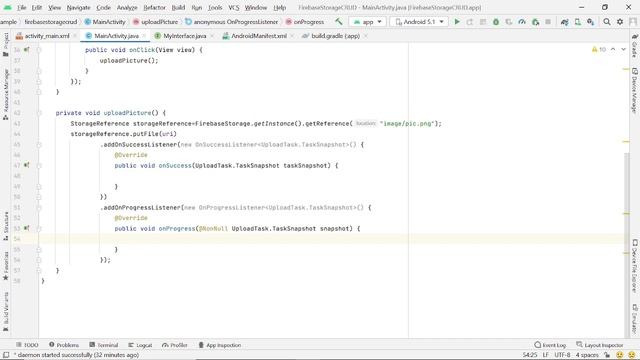Open the Terminal tool window

[104, 345]
